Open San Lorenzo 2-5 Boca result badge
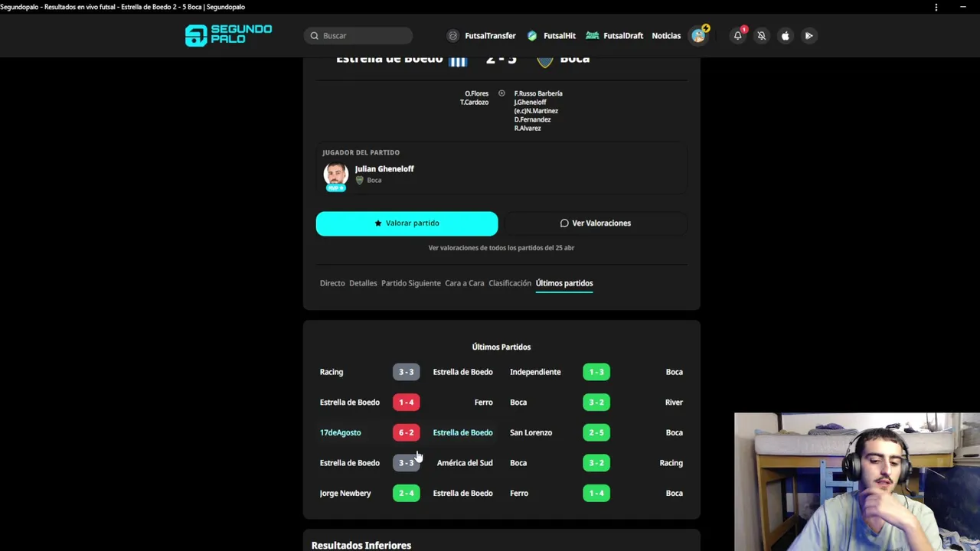980x551 pixels. pos(596,432)
